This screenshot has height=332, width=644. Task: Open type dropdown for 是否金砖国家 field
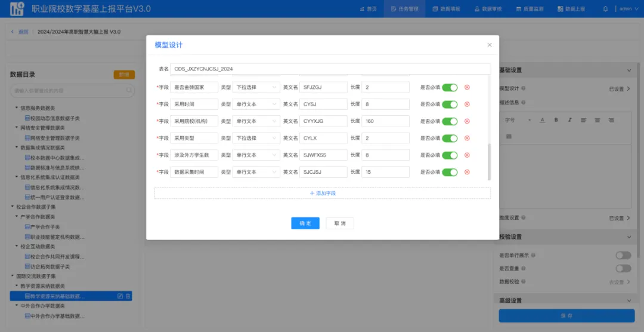click(x=255, y=87)
